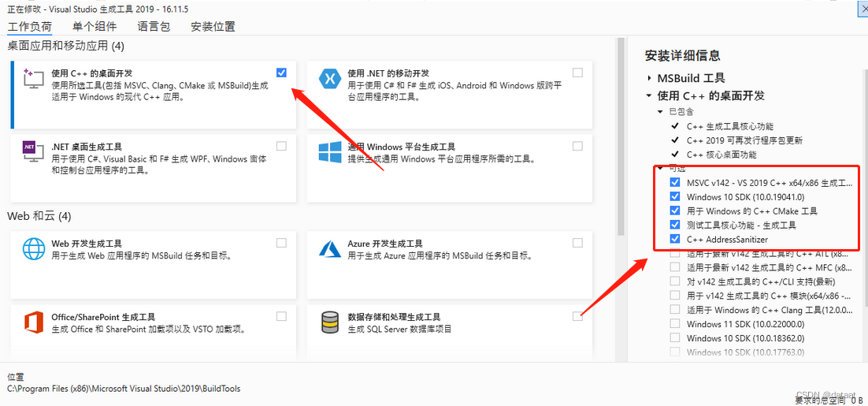Uncheck 用于 Windows 的 C++ CMake 工具
The image size is (868, 406).
(x=675, y=210)
